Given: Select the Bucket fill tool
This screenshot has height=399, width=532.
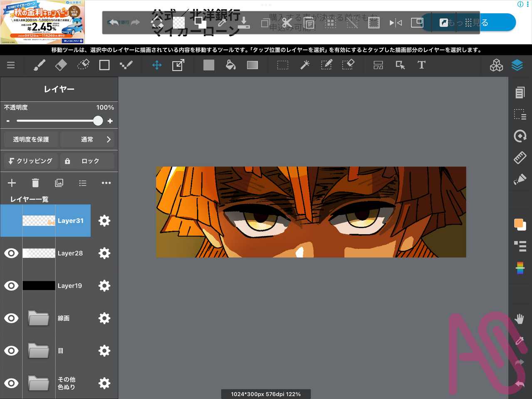Looking at the screenshot, I should (230, 65).
